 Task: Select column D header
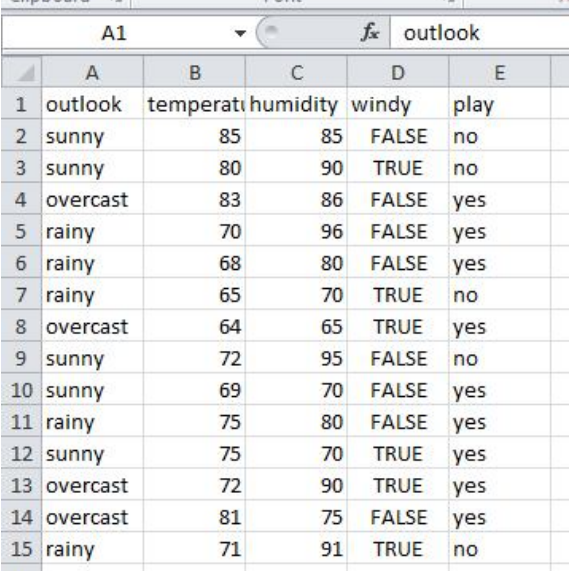(x=398, y=72)
